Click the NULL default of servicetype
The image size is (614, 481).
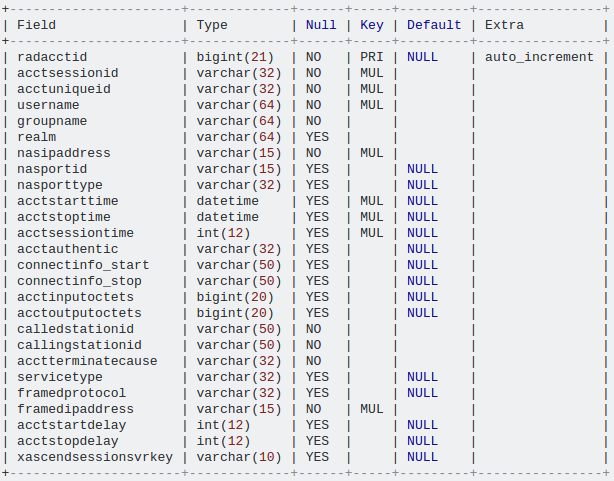click(x=422, y=377)
